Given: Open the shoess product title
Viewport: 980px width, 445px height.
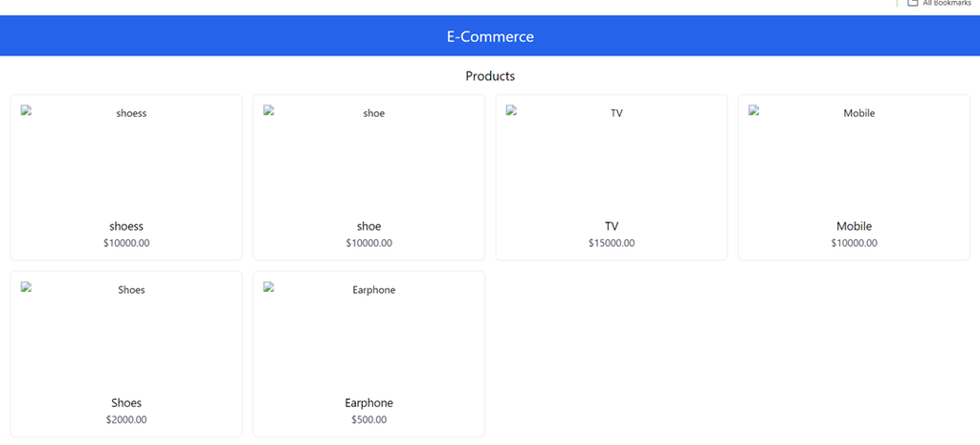Looking at the screenshot, I should click(x=126, y=227).
